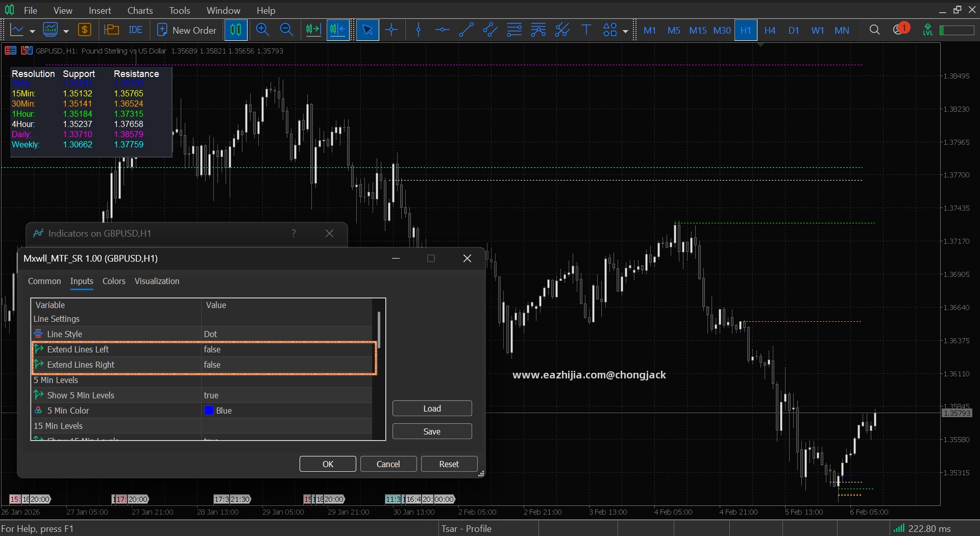980x536 pixels.
Task: Switch to M15 timeframe
Action: [x=698, y=30]
